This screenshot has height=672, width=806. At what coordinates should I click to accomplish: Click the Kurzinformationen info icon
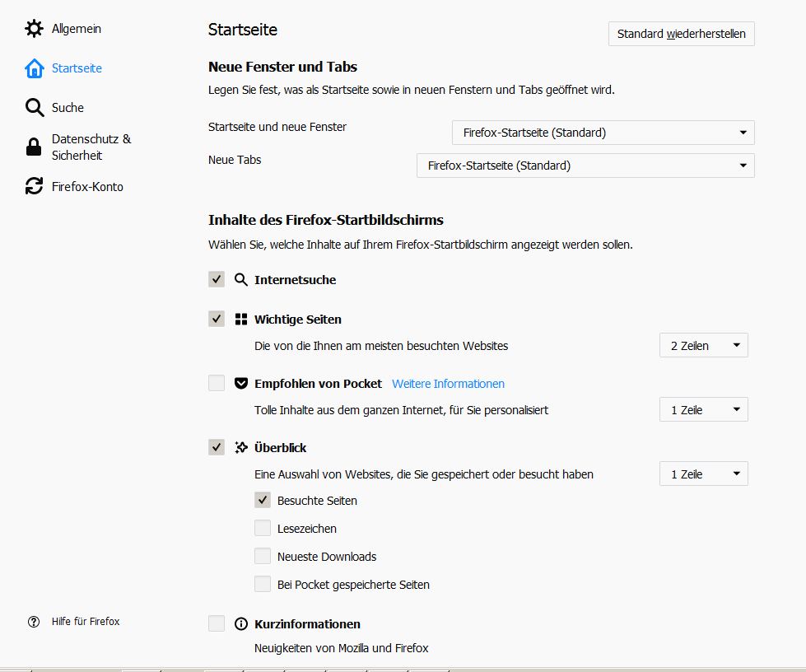(241, 624)
